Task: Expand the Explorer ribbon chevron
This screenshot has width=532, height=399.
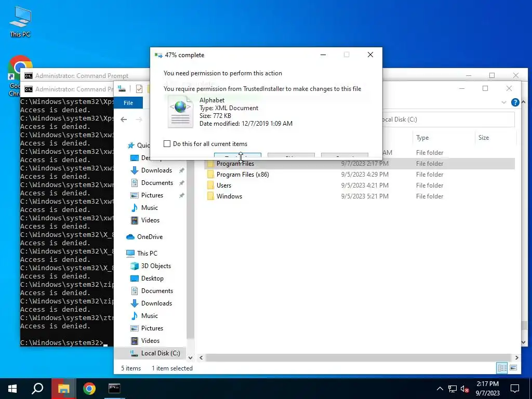Action: tap(504, 102)
